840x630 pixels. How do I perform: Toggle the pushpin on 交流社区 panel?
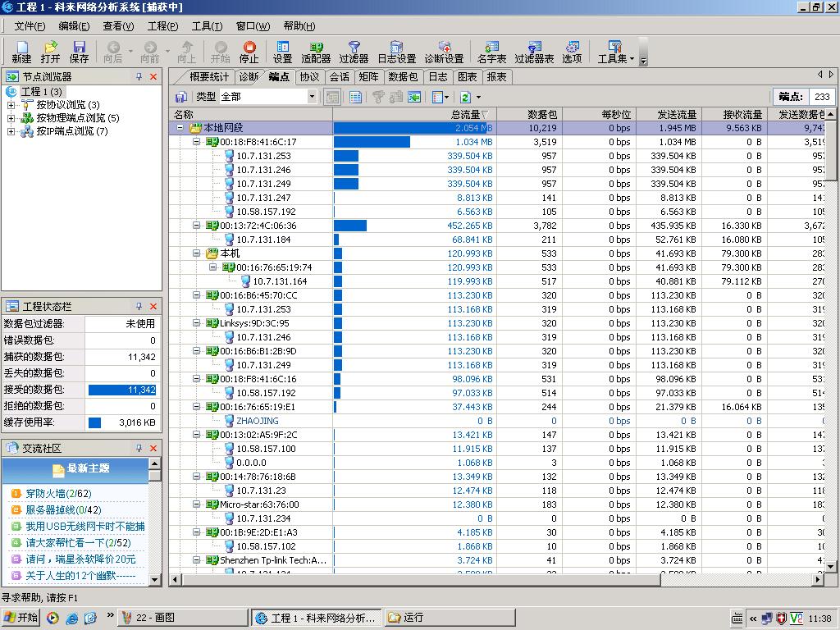(x=139, y=448)
